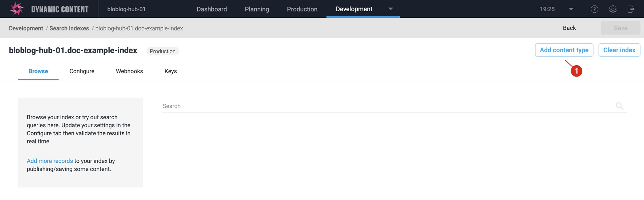Screen dimensions: 644x200
Task: Expand the Development menu dropdown arrow
Action: (x=391, y=9)
